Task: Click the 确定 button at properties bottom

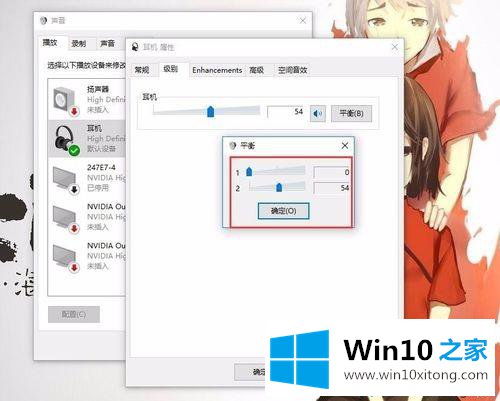Action: [251, 372]
